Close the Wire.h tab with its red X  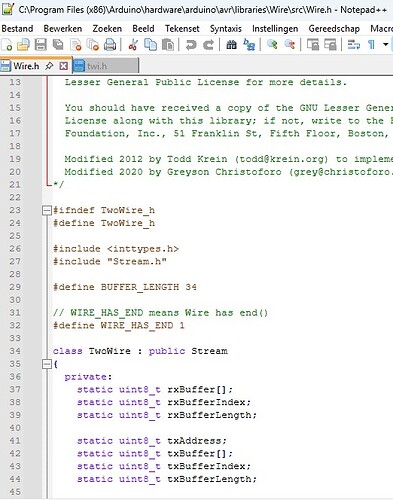pyautogui.click(x=63, y=66)
